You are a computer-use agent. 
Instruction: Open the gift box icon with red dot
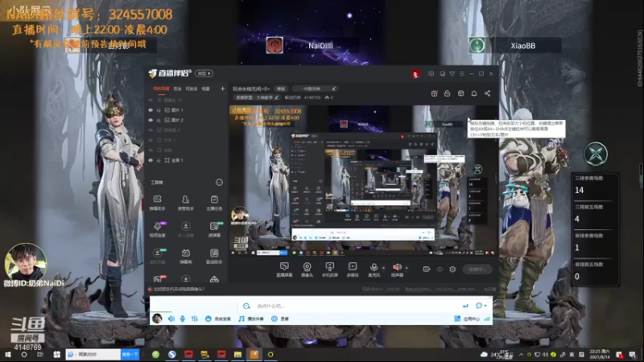click(x=434, y=93)
